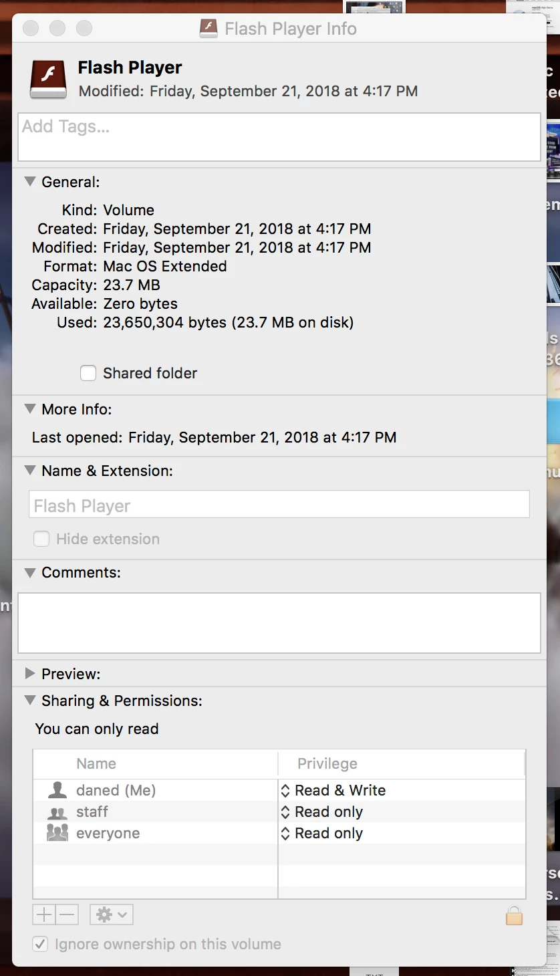Image resolution: width=560 pixels, height=976 pixels.
Task: Collapse the Comments section
Action: [x=30, y=572]
